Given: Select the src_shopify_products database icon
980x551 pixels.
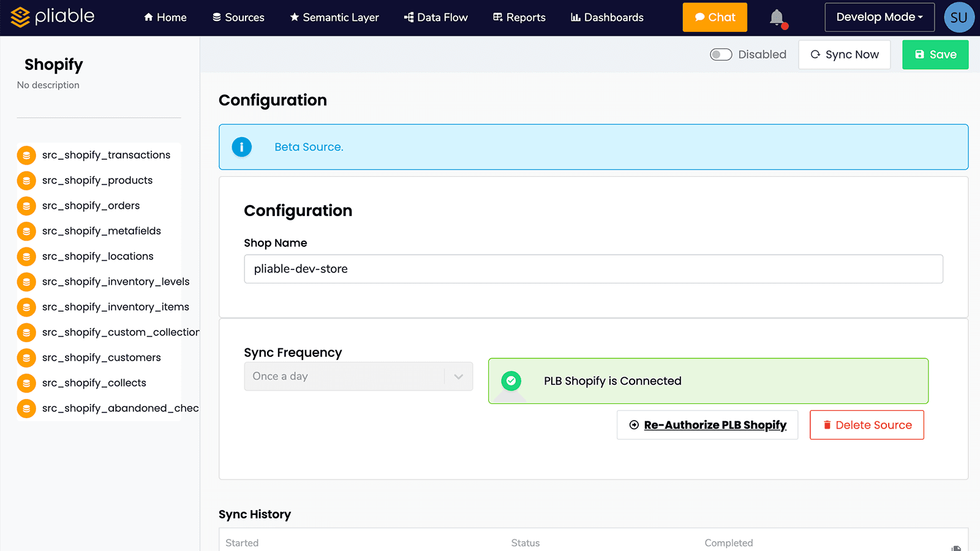Looking at the screenshot, I should (x=26, y=180).
